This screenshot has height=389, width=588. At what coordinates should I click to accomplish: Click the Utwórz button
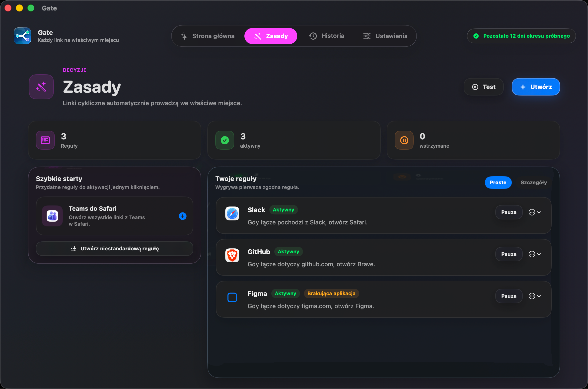coord(536,87)
